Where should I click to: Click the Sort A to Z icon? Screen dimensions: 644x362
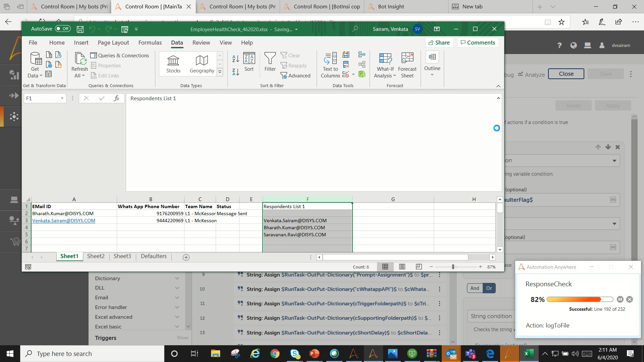(x=235, y=59)
